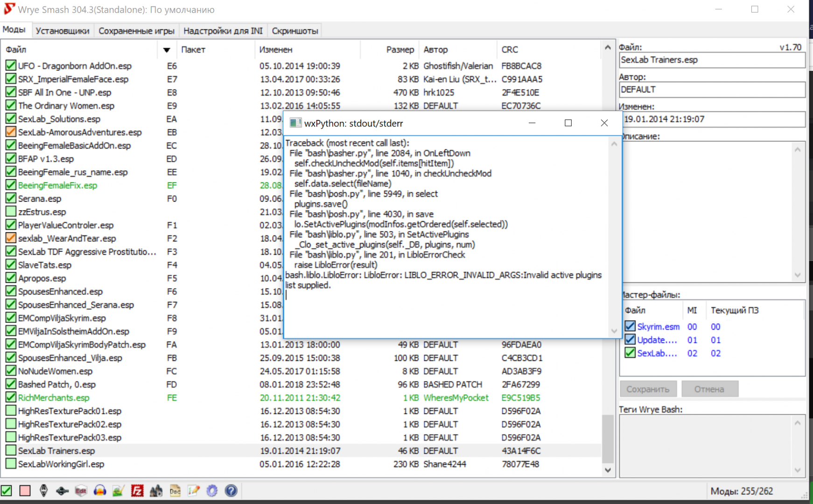
Task: Open the checklist pencil icon
Action: pos(194,490)
